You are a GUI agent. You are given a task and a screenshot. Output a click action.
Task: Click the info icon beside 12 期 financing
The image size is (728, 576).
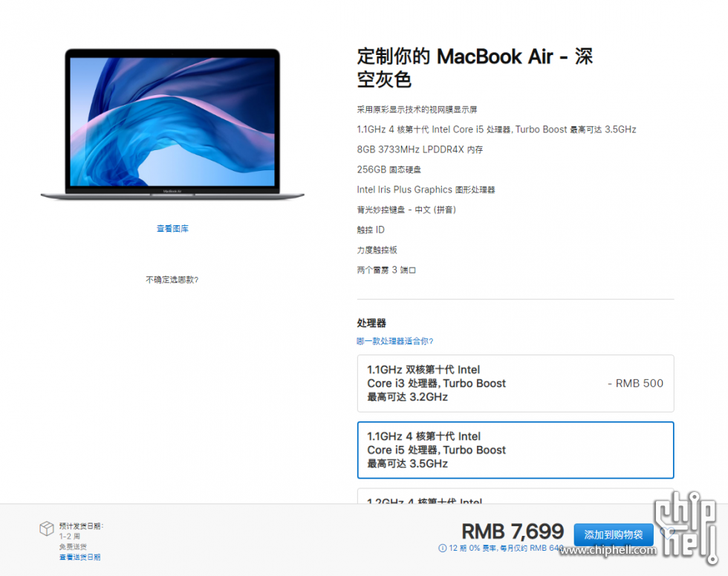coord(443,549)
